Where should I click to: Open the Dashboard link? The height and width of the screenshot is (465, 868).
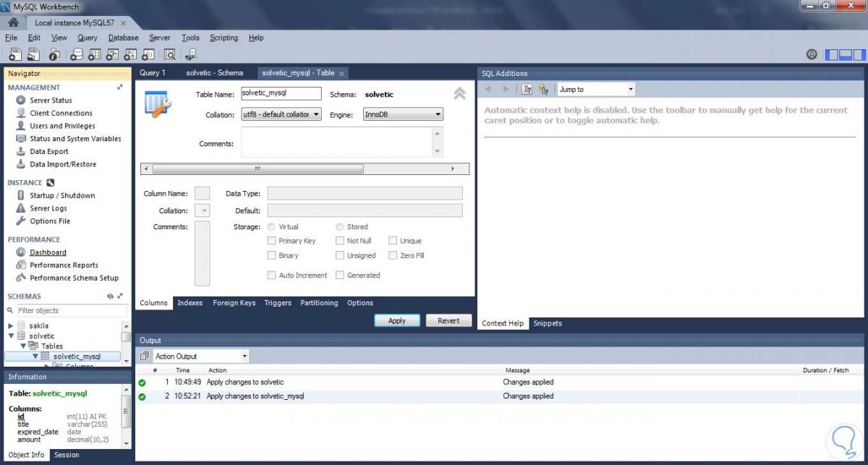tap(48, 252)
